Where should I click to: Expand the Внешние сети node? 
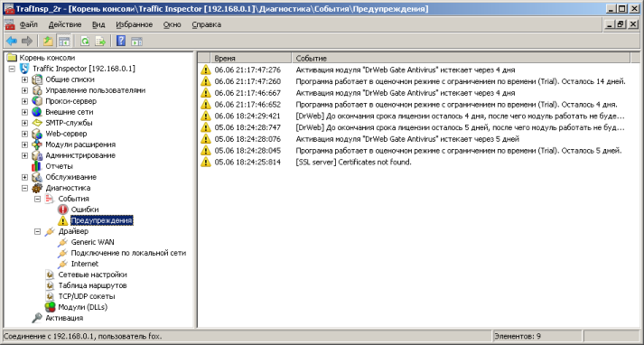[24, 112]
